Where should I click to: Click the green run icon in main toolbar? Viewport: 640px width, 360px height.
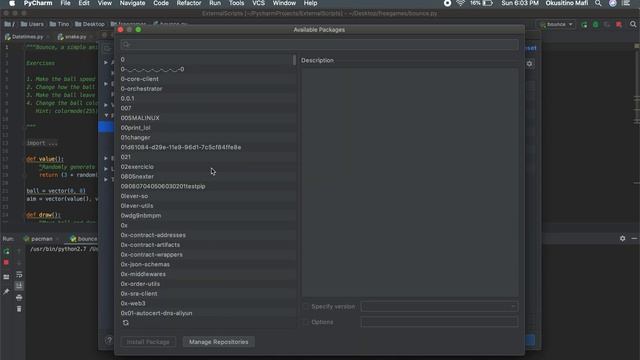584,24
